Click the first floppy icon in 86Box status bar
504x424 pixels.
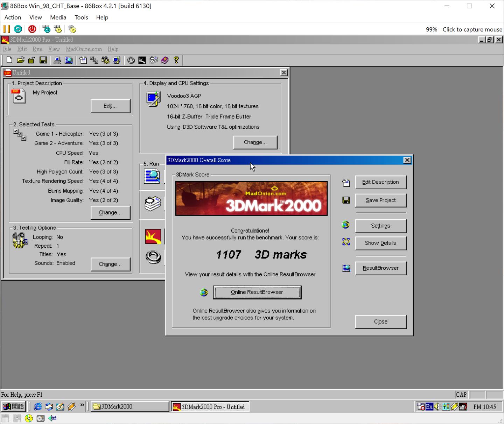pyautogui.click(x=5, y=418)
